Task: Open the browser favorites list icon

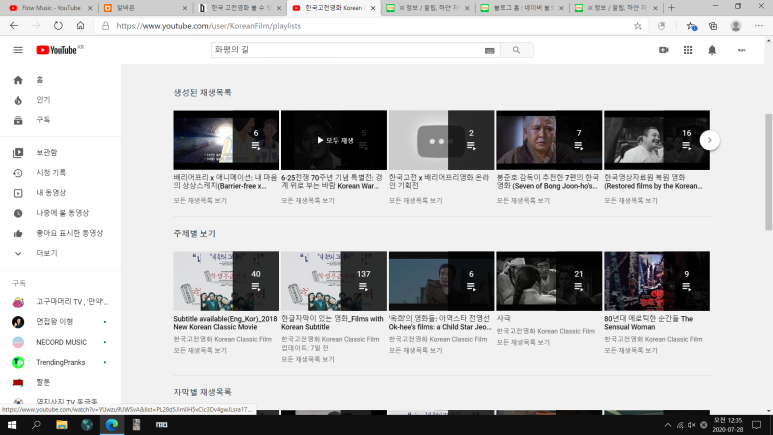Action: coord(691,26)
